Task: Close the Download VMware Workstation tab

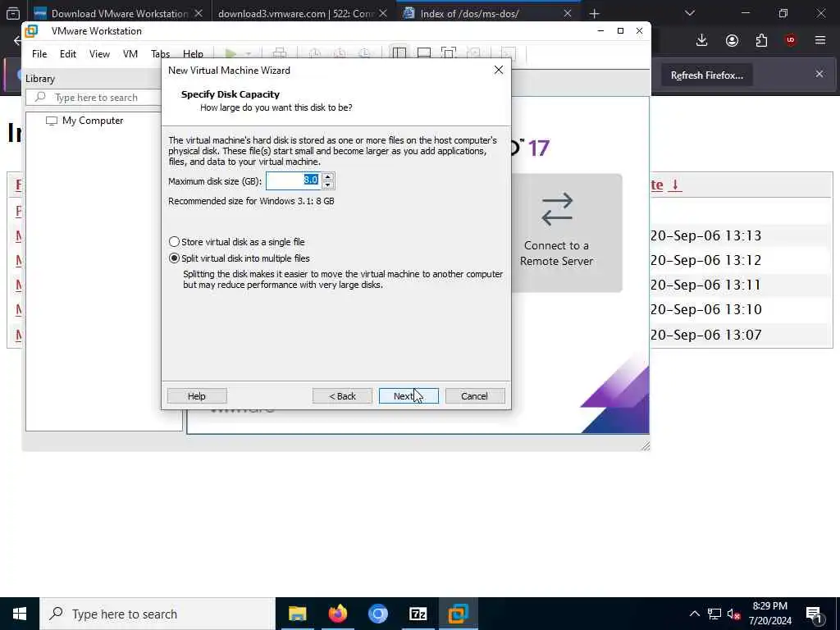Action: pos(199,13)
